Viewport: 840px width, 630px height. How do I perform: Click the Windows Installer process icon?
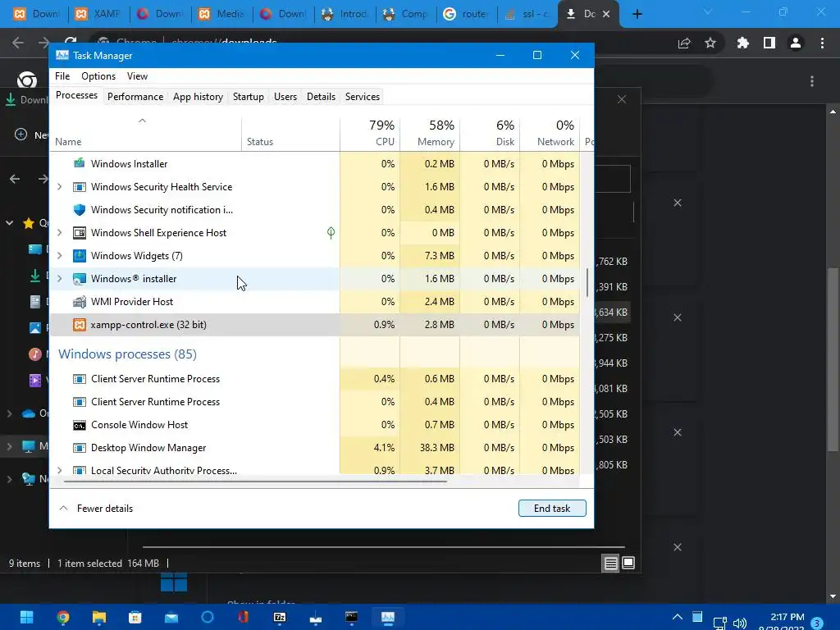tap(80, 163)
